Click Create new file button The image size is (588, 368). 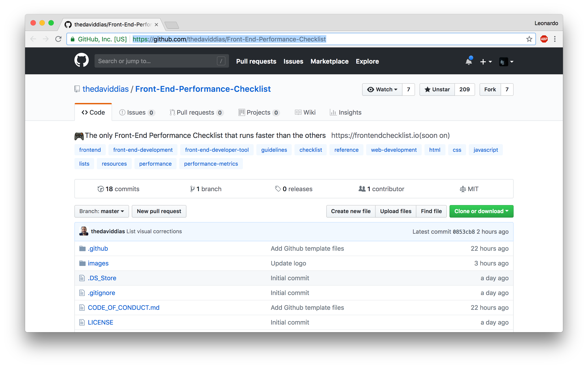(350, 211)
